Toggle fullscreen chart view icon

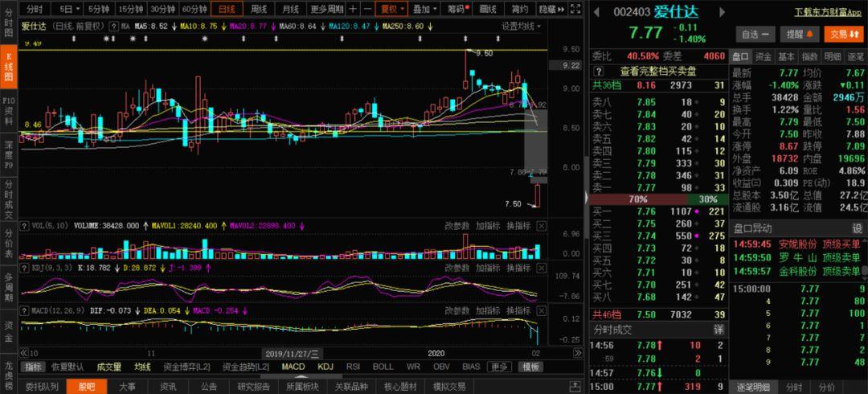coord(575,9)
